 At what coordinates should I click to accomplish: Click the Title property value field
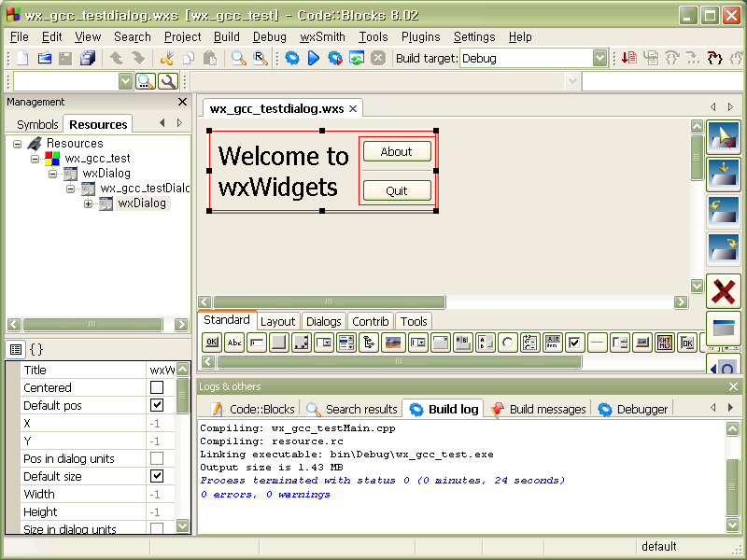[x=161, y=370]
